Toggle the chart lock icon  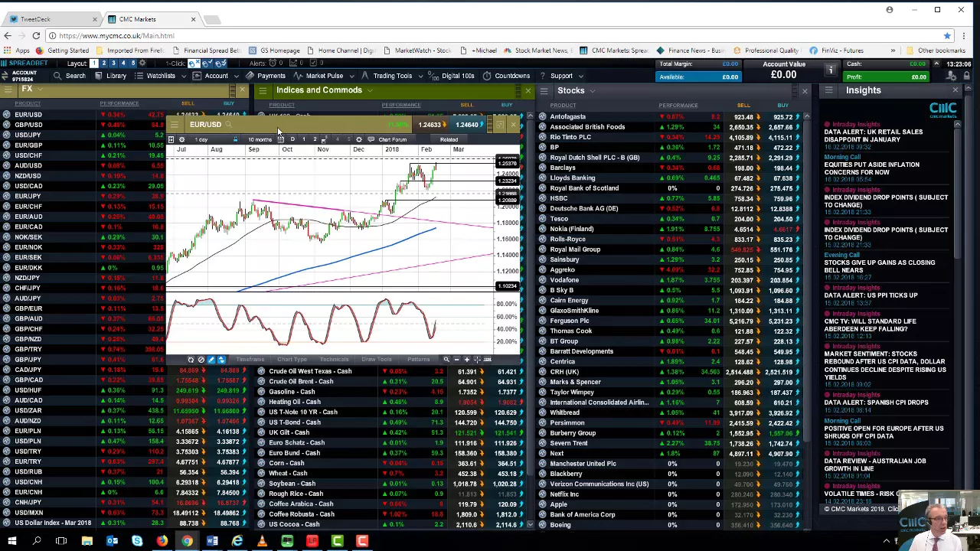tap(235, 139)
